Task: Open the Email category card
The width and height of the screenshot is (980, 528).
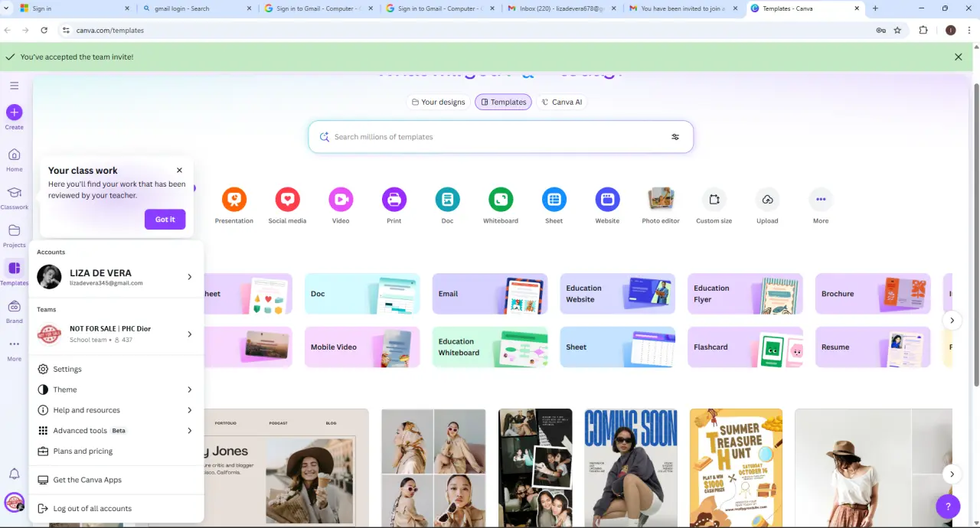Action: coord(490,294)
